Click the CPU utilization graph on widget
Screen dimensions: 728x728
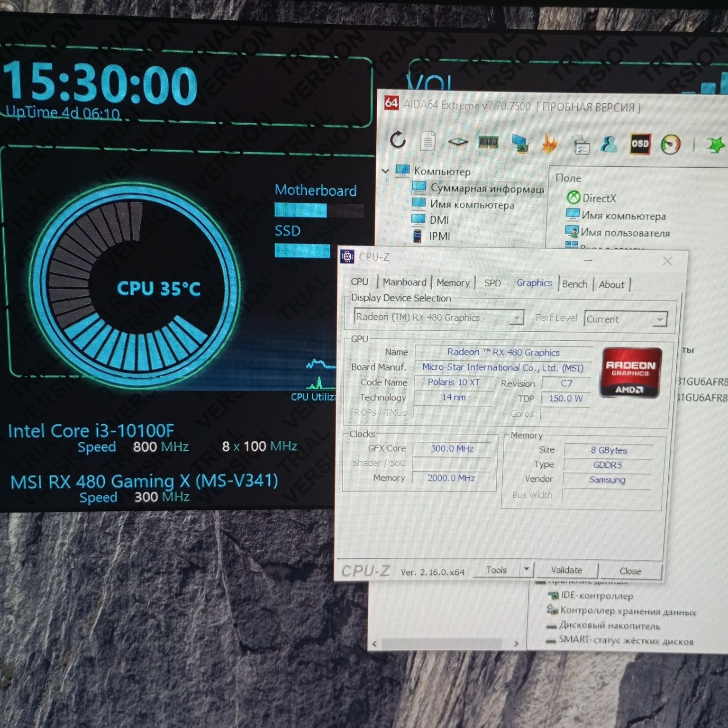(x=320, y=374)
